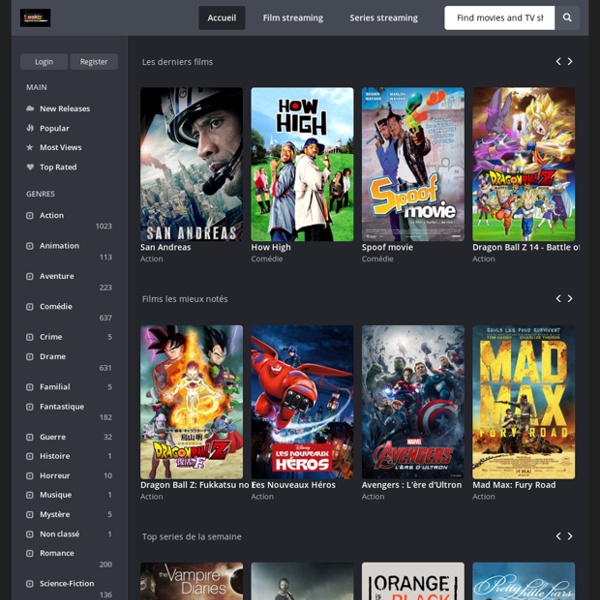Click the Science-Fiction genre icon
This screenshot has height=600, width=600.
(x=29, y=584)
